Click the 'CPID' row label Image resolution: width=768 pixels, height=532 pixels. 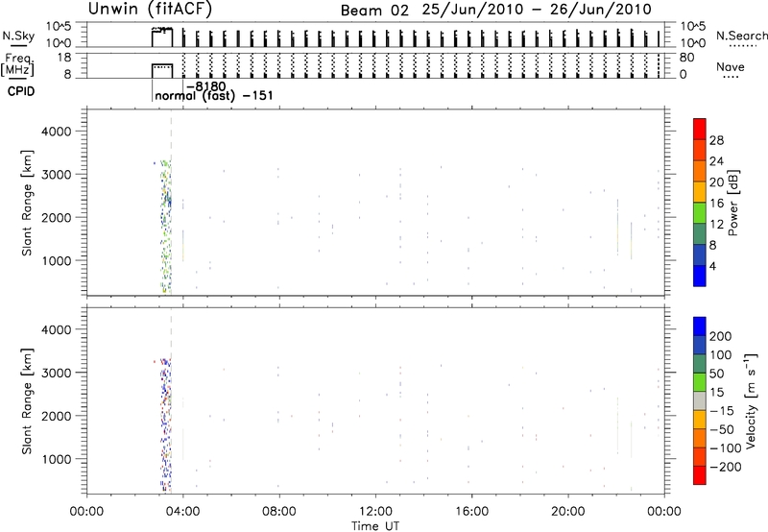21,91
